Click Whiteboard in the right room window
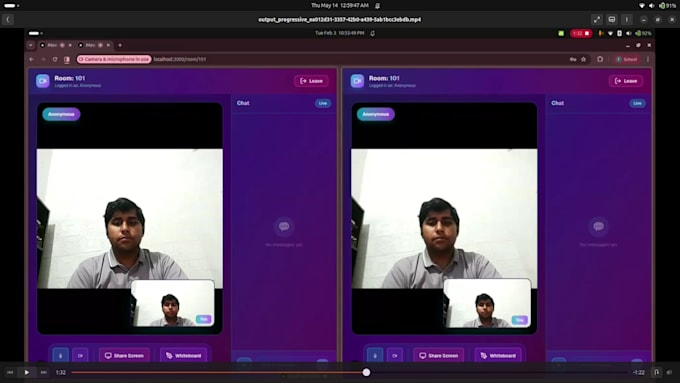 tap(498, 356)
